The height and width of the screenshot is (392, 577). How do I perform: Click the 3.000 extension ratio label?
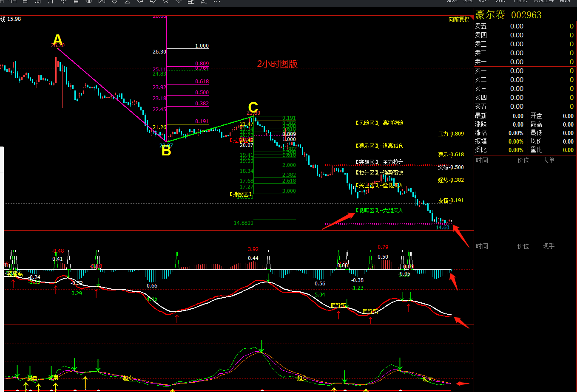tap(289, 191)
